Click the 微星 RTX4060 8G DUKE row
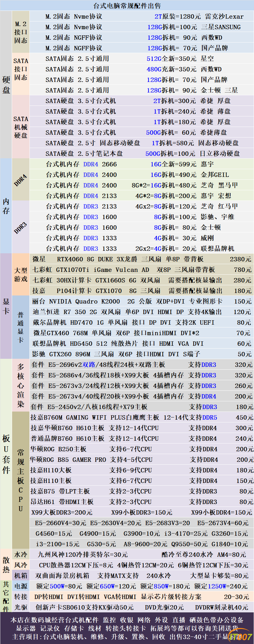Viewport: 254px width, 644px height. 142,259
